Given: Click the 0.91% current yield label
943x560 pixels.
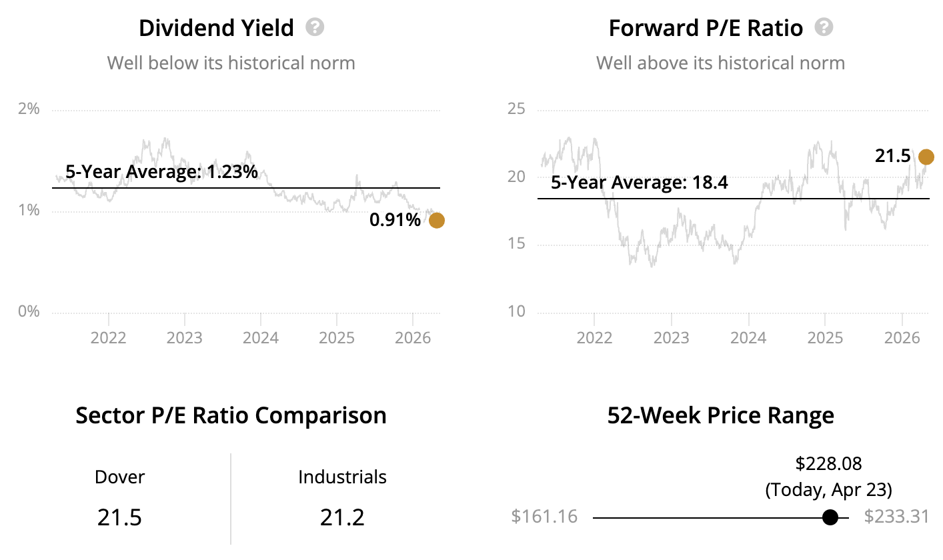Looking at the screenshot, I should pos(395,220).
